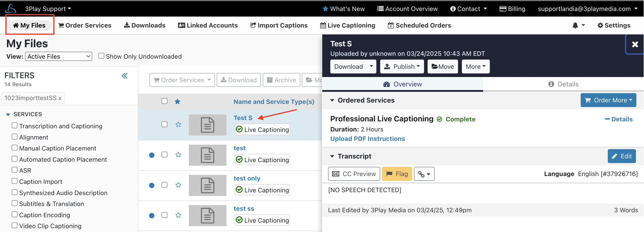Open Scheduled Orders
Viewport: 644px width, 232px height.
[x=419, y=25]
